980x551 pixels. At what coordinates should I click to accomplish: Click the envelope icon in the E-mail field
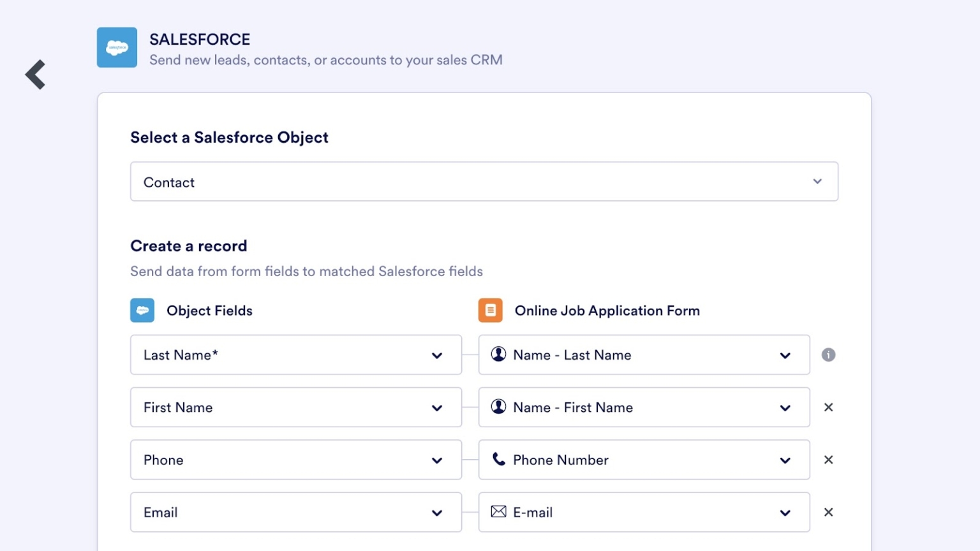pyautogui.click(x=498, y=511)
